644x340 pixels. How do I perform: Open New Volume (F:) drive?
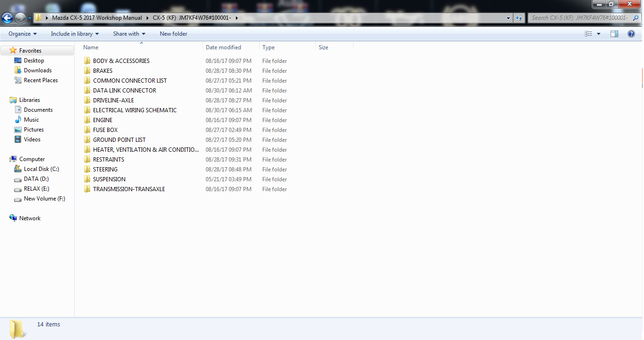[x=44, y=199]
